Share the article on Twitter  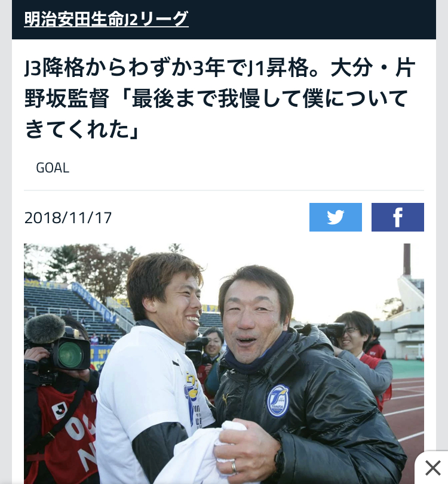(336, 217)
